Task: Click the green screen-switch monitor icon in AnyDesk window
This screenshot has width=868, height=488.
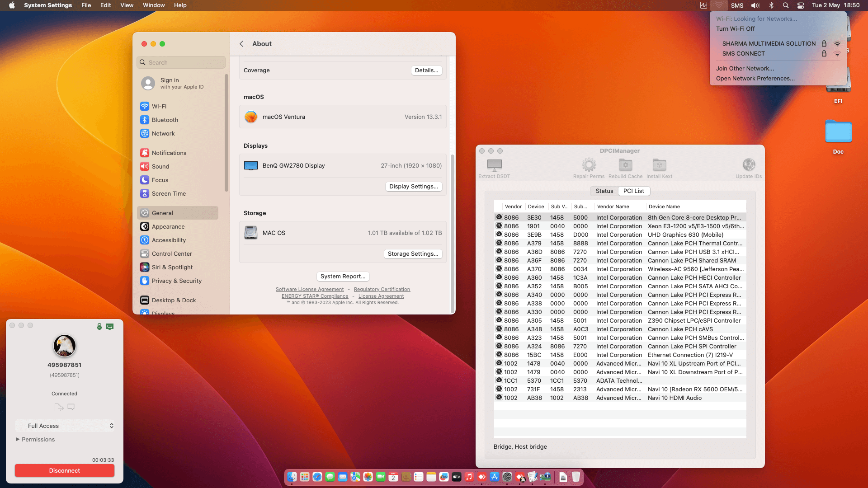Action: 110,326
